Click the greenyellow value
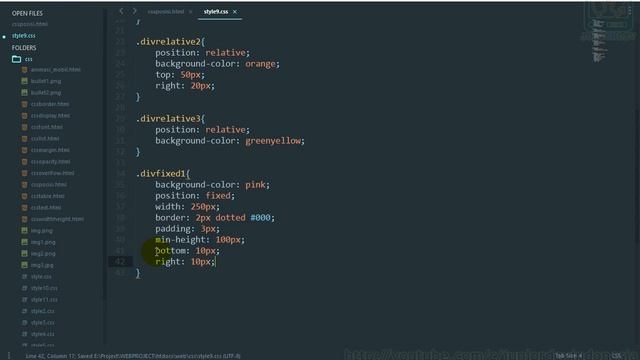 (273, 141)
